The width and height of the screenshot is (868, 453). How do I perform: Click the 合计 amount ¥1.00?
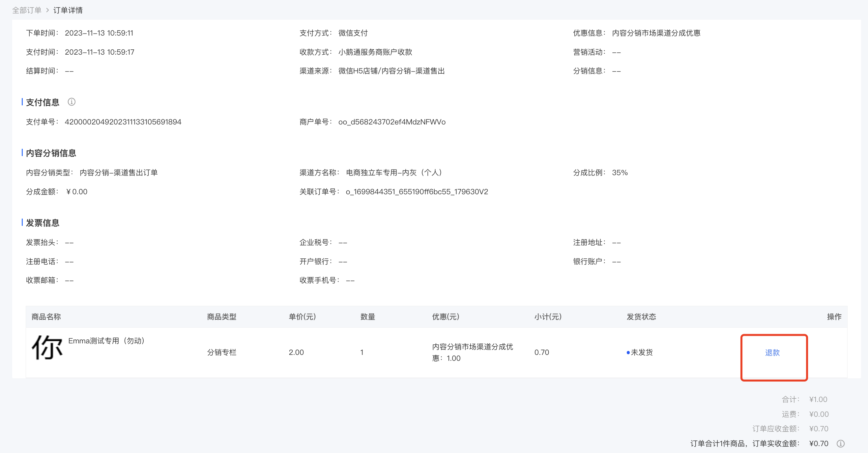pos(818,399)
